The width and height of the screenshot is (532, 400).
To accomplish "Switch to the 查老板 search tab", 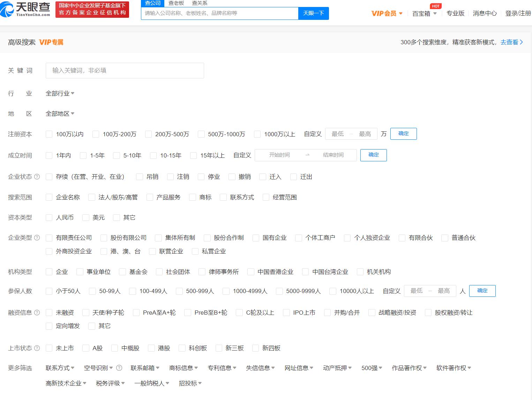I will pyautogui.click(x=176, y=3).
